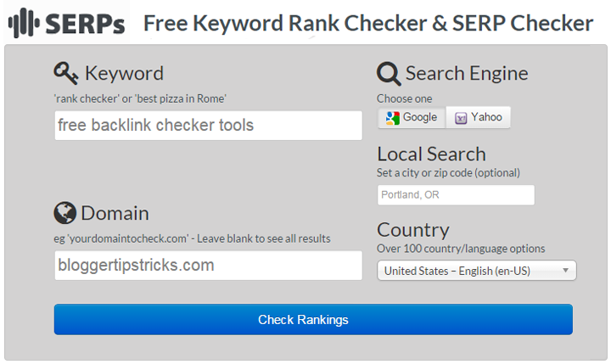This screenshot has width=611, height=364.
Task: Click the 'Choose one' label
Action: [x=405, y=98]
